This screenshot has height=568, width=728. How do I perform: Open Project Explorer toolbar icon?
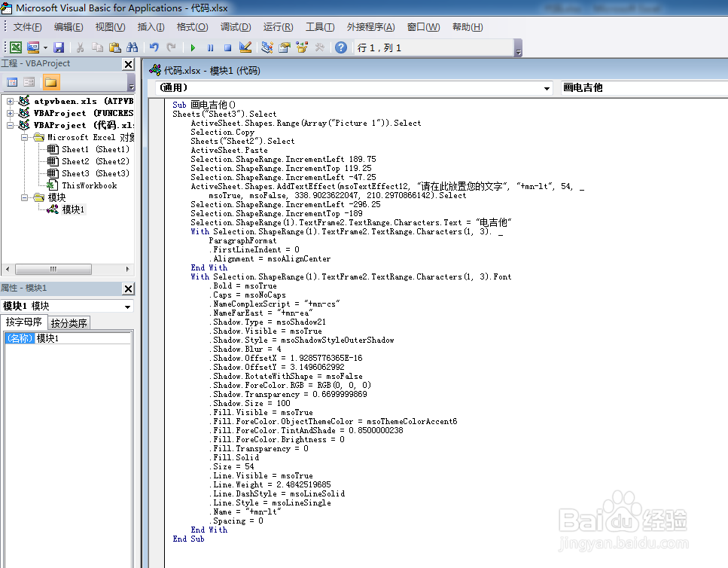click(267, 47)
